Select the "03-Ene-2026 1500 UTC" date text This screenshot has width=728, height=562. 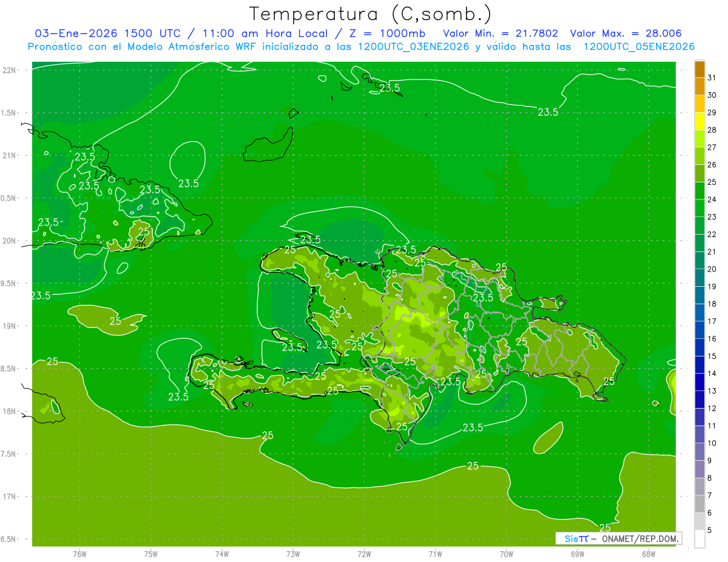[x=107, y=33]
